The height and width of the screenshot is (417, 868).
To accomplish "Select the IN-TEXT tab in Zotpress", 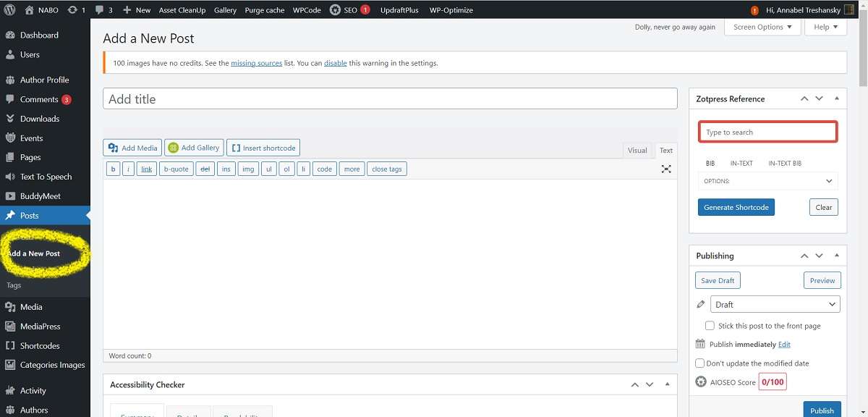I will tap(741, 164).
